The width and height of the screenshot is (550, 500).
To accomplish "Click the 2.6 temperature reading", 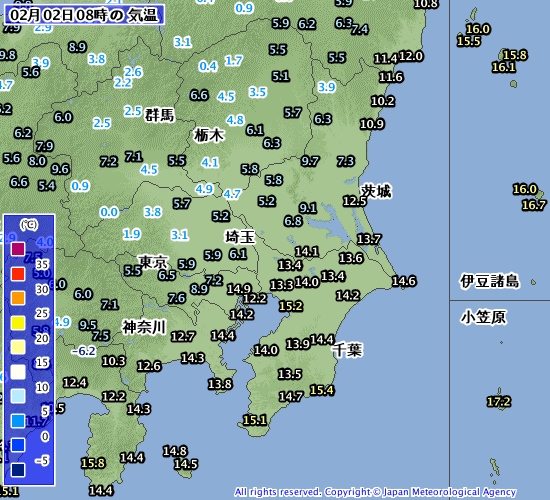I will 133,72.
